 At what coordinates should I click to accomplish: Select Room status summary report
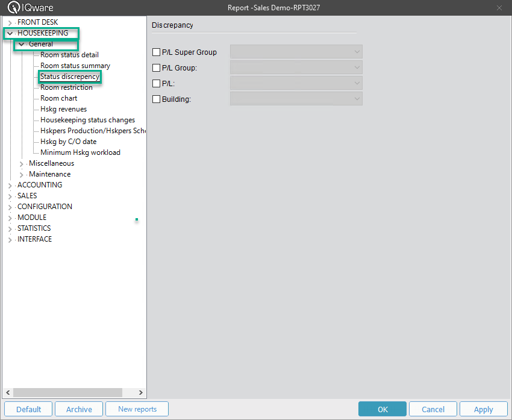(75, 66)
